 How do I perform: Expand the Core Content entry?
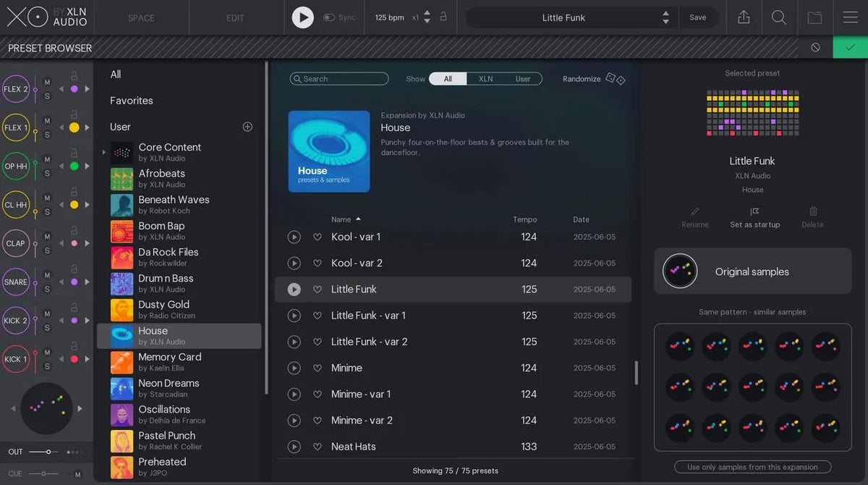(103, 152)
